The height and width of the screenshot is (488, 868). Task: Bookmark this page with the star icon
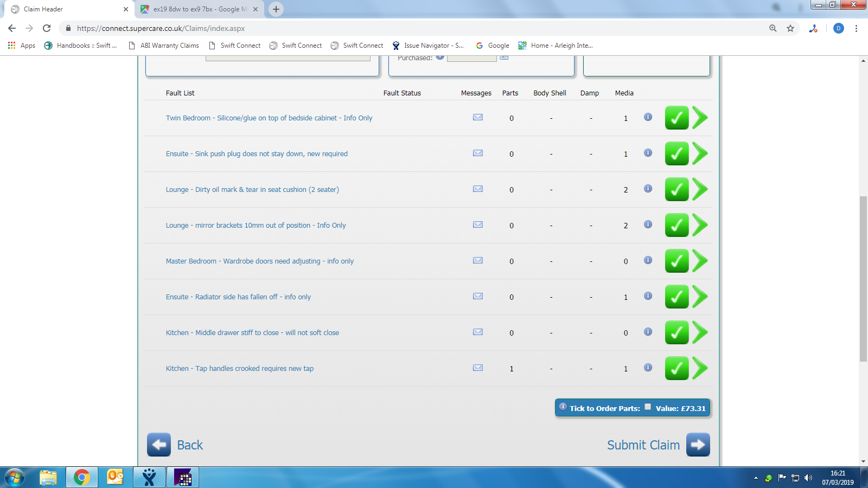pyautogui.click(x=790, y=28)
